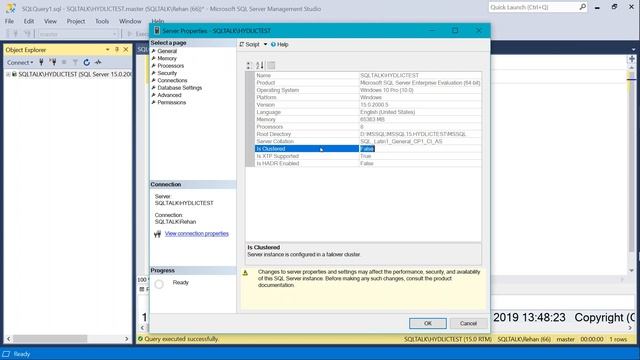The width and height of the screenshot is (640, 360).
Task: Click Connect Object Explorer plug icon
Action: 41,62
